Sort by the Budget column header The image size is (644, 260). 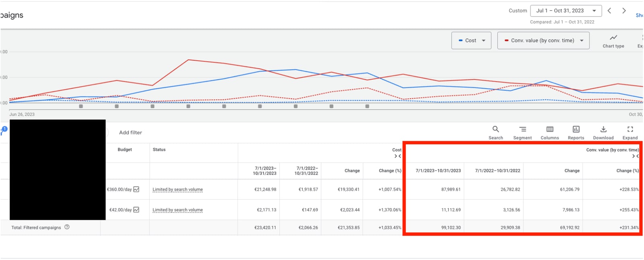tap(125, 149)
